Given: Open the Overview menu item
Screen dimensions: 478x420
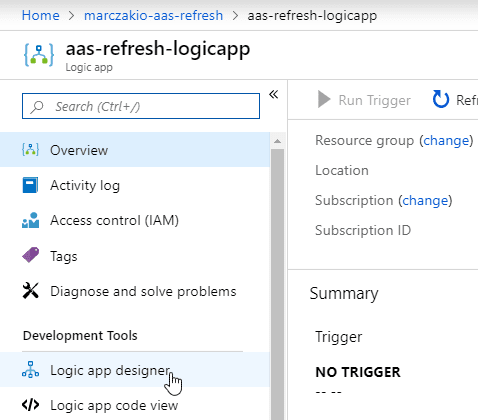Looking at the screenshot, I should pyautogui.click(x=135, y=150).
